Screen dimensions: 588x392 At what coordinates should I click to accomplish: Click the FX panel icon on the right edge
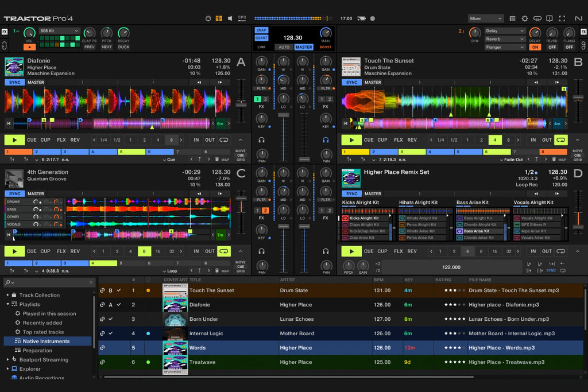coord(583,33)
